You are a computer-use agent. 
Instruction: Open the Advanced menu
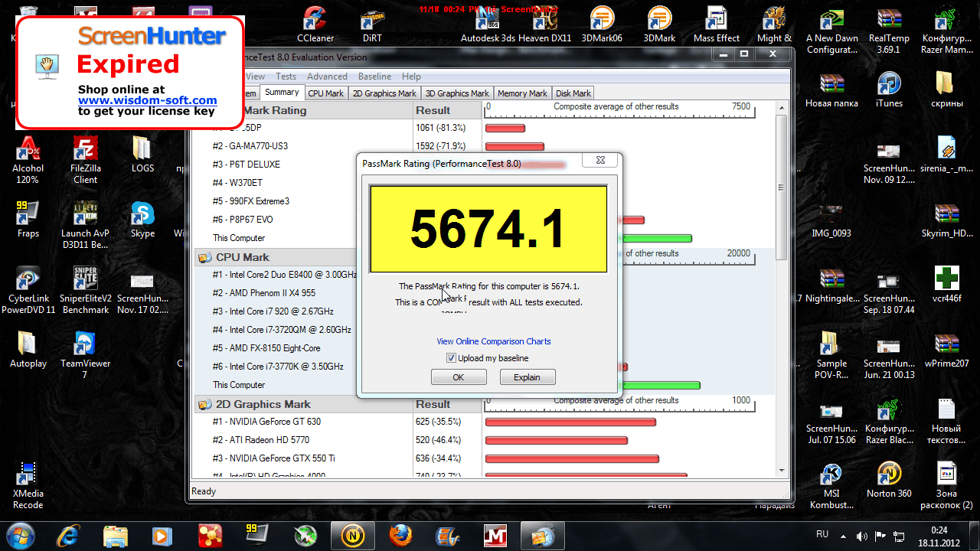[327, 77]
